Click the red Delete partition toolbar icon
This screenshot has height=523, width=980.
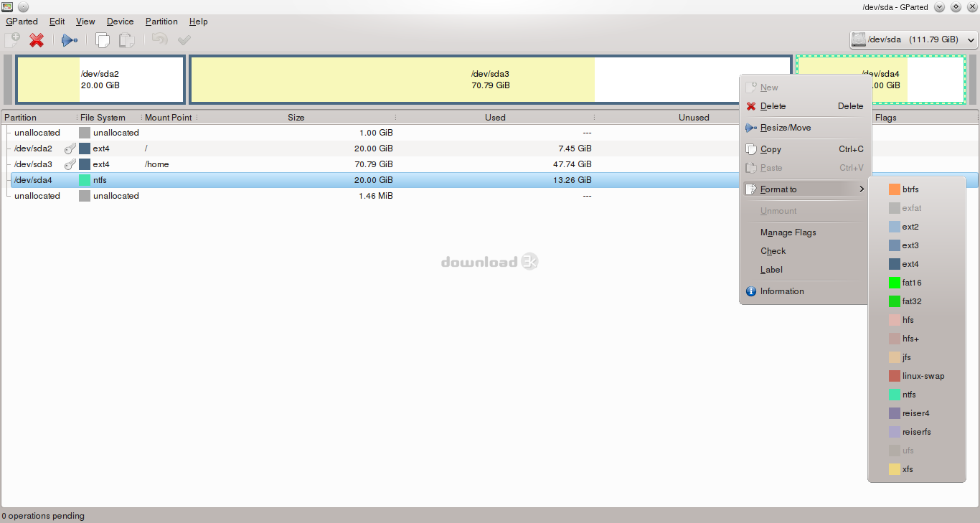coord(37,40)
